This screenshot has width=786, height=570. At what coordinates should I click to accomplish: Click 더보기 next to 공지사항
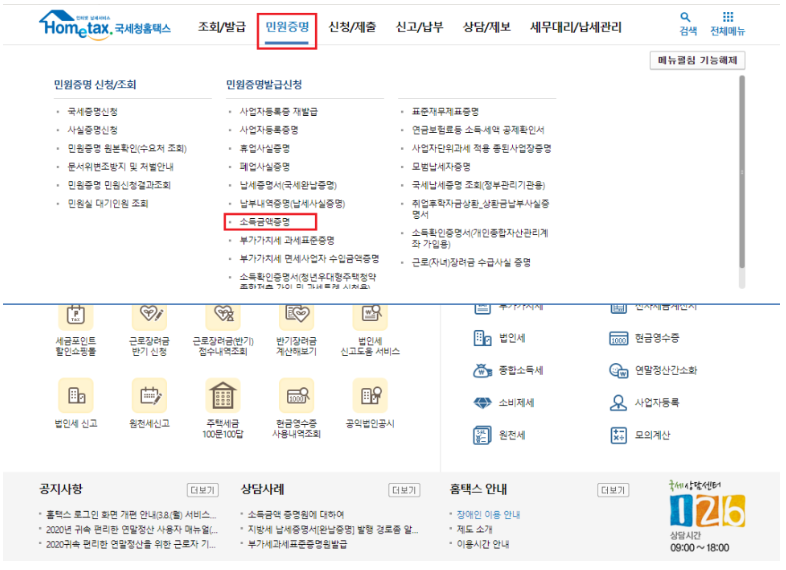pyautogui.click(x=203, y=490)
